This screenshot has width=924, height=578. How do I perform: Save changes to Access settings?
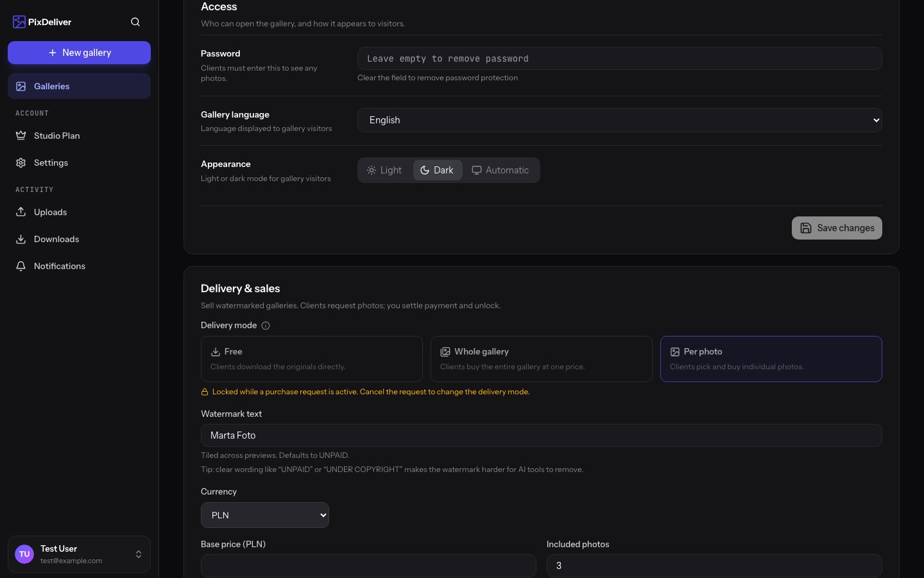coord(837,228)
